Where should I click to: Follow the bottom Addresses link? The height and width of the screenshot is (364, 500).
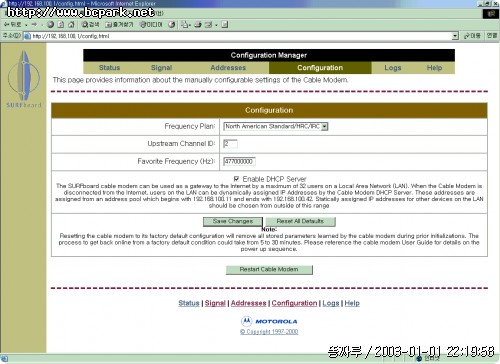249,303
